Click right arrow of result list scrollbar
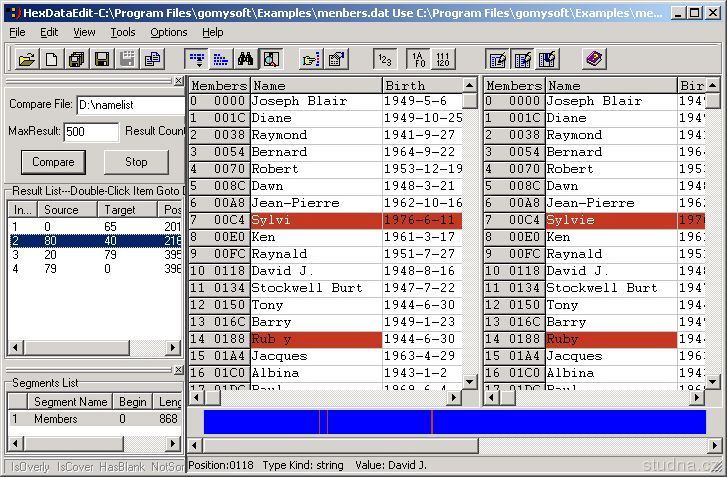This screenshot has height=477, width=727. [x=173, y=347]
